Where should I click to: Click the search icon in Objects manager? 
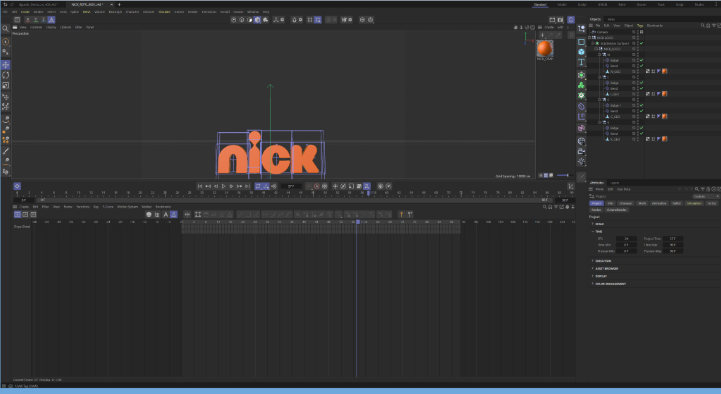[703, 26]
